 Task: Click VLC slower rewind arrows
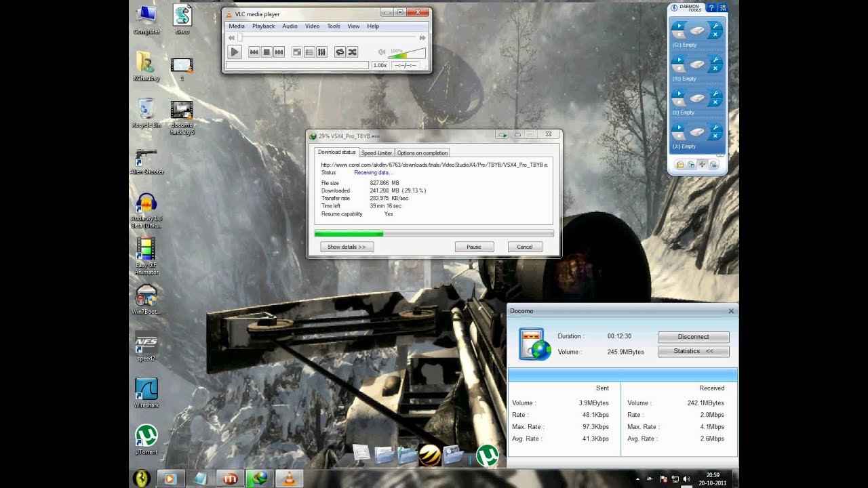click(231, 38)
